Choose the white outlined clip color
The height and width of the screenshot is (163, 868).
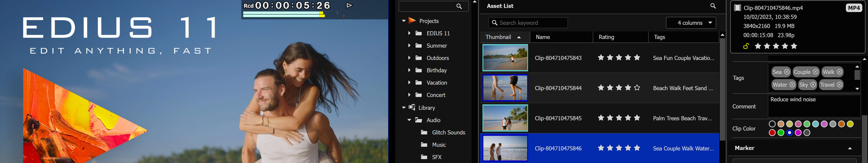(x=772, y=124)
